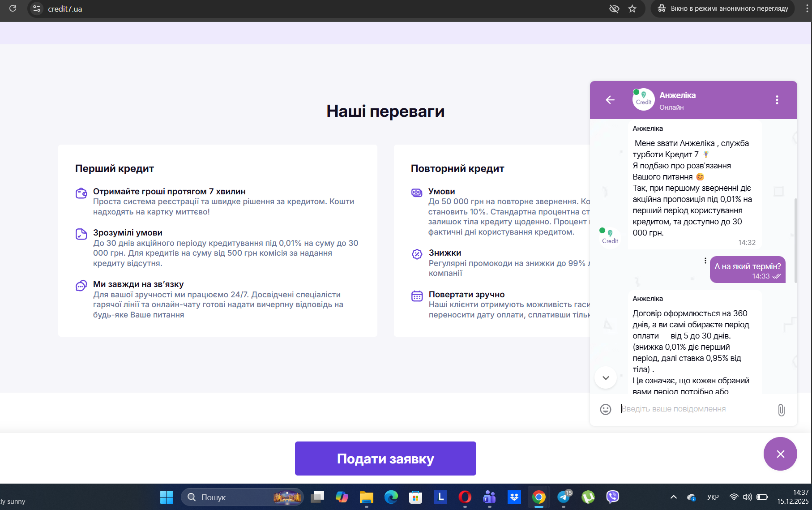Click the calendar icon beside 'Повертати зручно'
The height and width of the screenshot is (510, 812).
[x=417, y=296]
